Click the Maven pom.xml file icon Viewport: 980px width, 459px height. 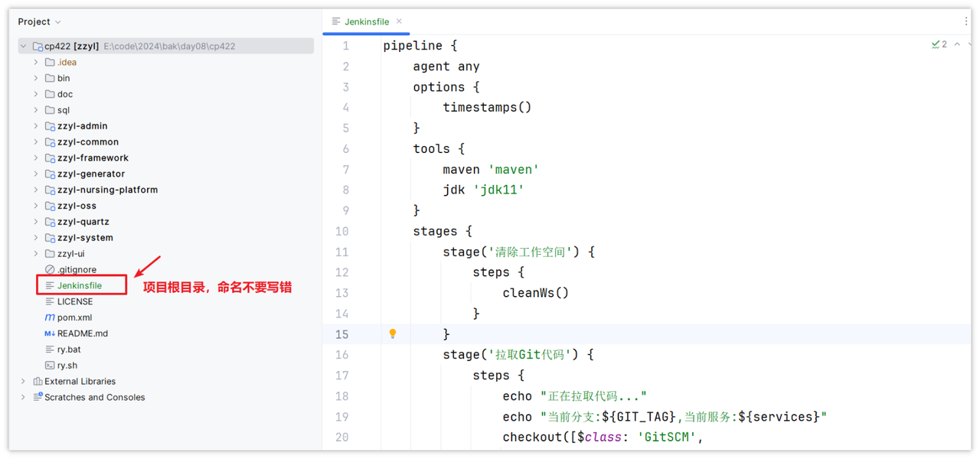click(50, 317)
